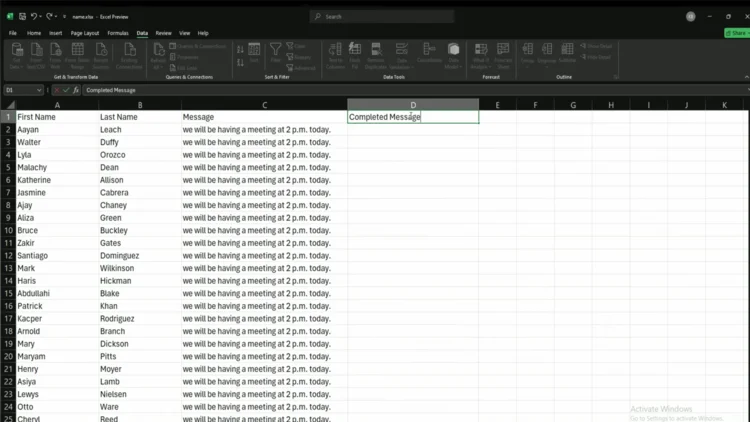Click Hide Detail

tap(596, 57)
